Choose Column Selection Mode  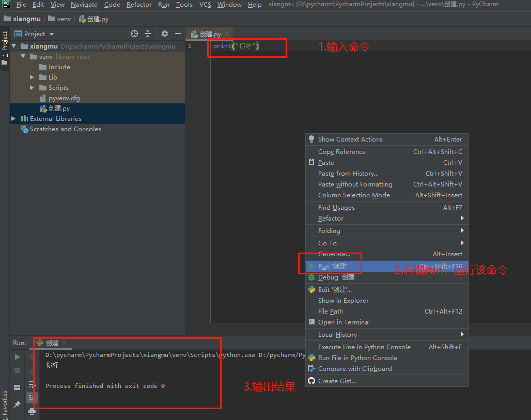pos(387,195)
